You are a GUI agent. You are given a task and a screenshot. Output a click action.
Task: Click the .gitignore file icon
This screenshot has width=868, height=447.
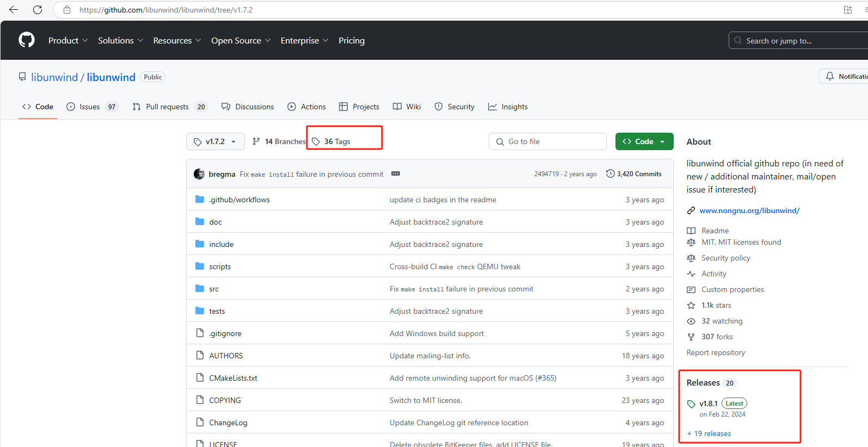(200, 333)
